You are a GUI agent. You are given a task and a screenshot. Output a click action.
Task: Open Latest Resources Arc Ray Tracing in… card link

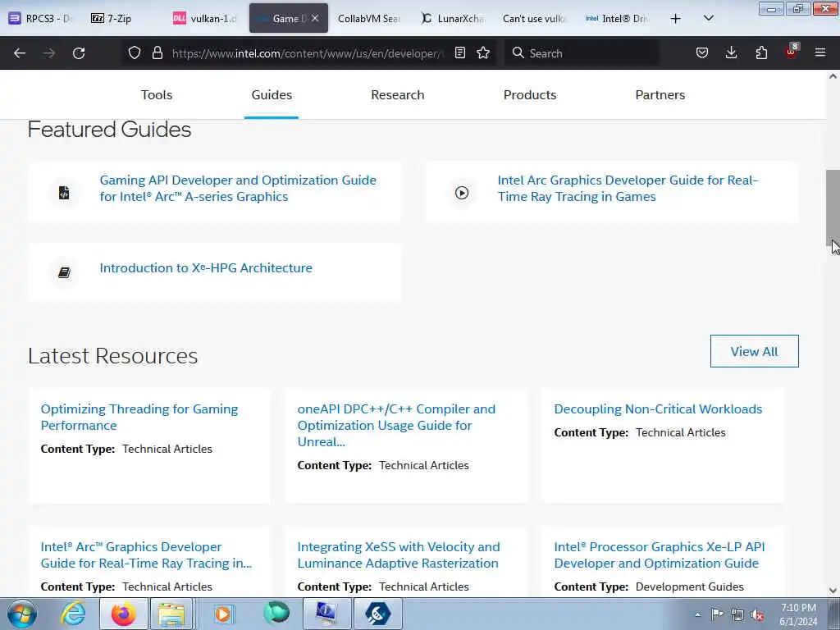point(146,555)
